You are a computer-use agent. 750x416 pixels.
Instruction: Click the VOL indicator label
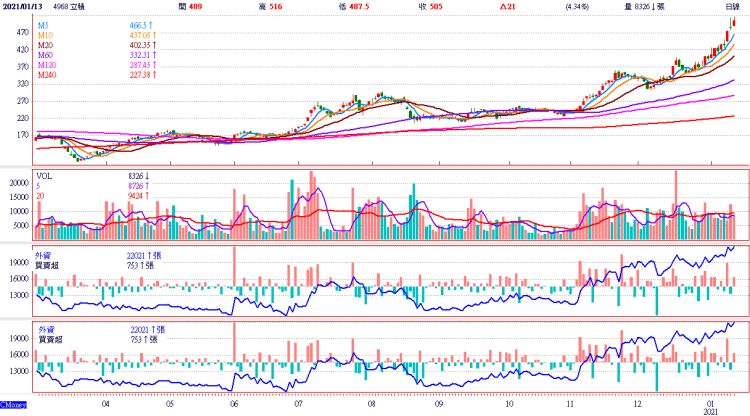tap(47, 174)
